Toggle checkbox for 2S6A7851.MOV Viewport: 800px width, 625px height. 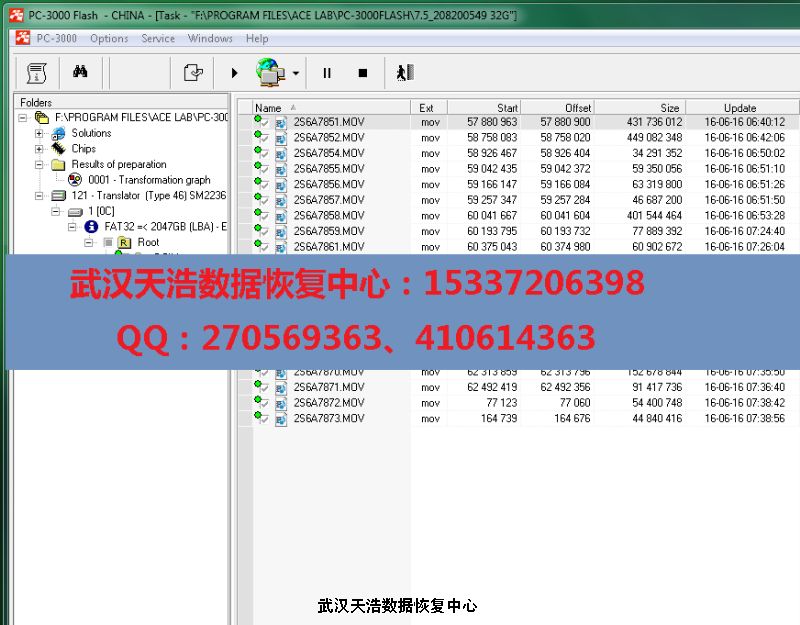(x=264, y=123)
